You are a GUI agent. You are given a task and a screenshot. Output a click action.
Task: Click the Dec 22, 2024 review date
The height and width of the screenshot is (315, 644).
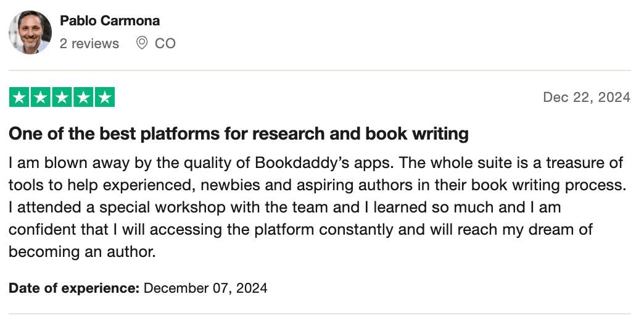click(x=586, y=97)
